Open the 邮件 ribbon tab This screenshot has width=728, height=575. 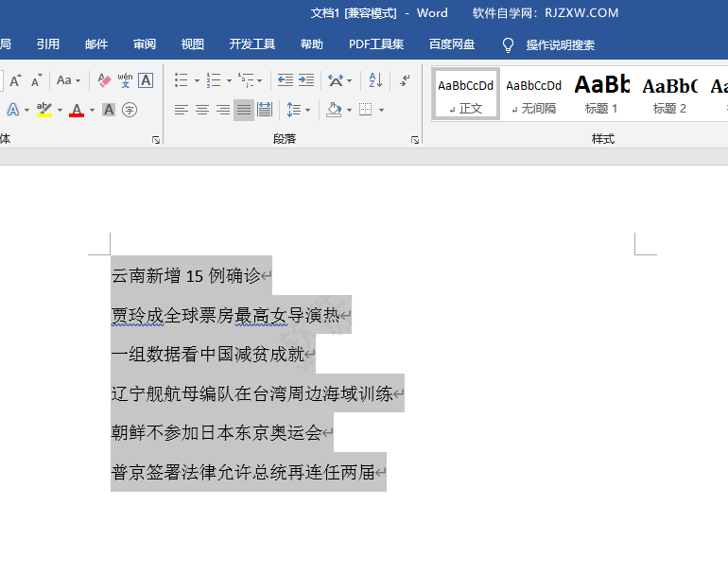pyautogui.click(x=96, y=44)
